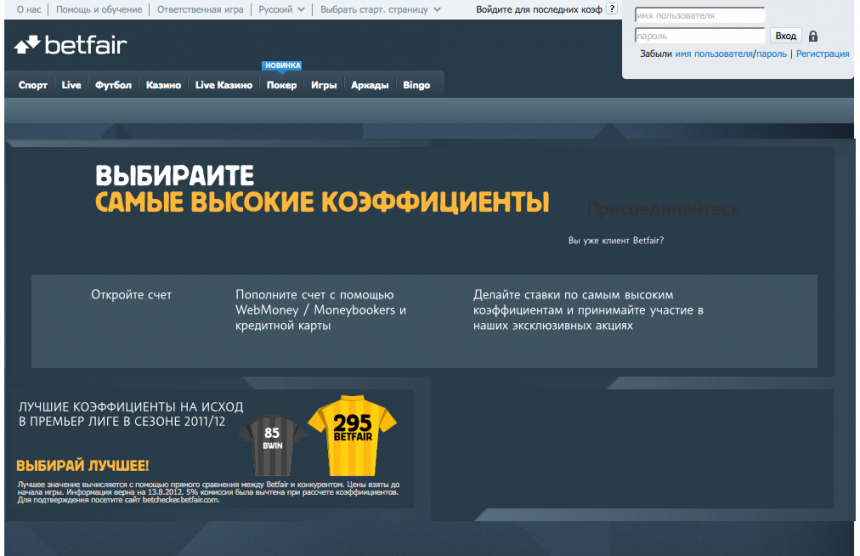The width and height of the screenshot is (860, 556).
Task: Open the Русский language dropdown
Action: coord(281,9)
